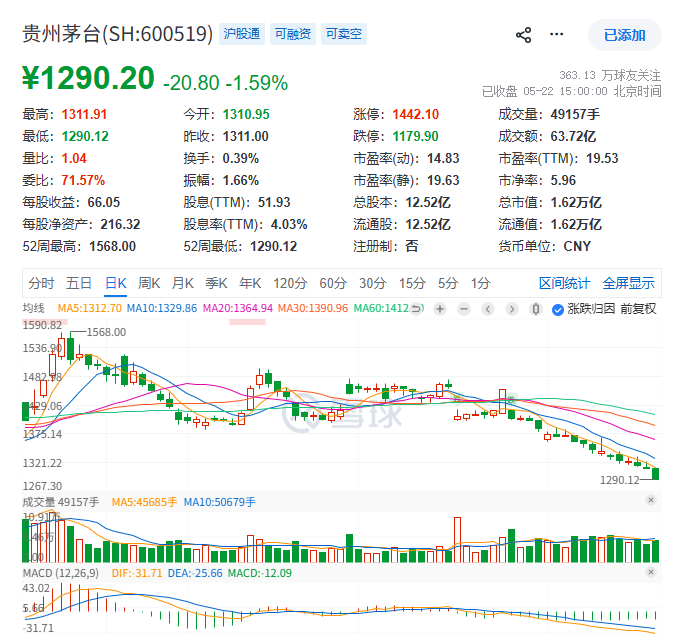
Task: Click the MA30:1390.96 indicator label
Action: click(x=313, y=308)
